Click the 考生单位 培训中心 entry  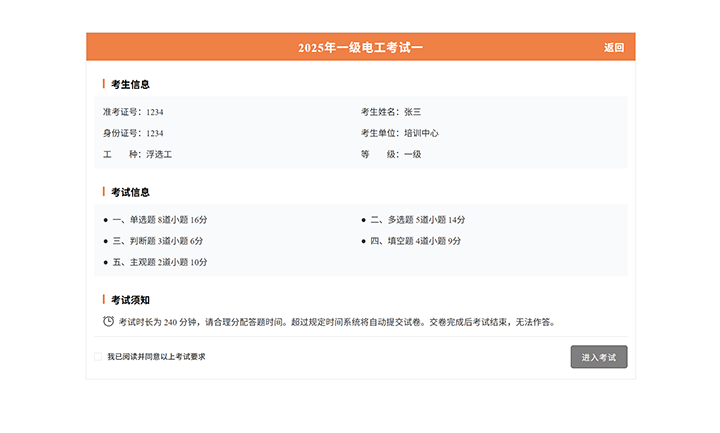point(399,133)
